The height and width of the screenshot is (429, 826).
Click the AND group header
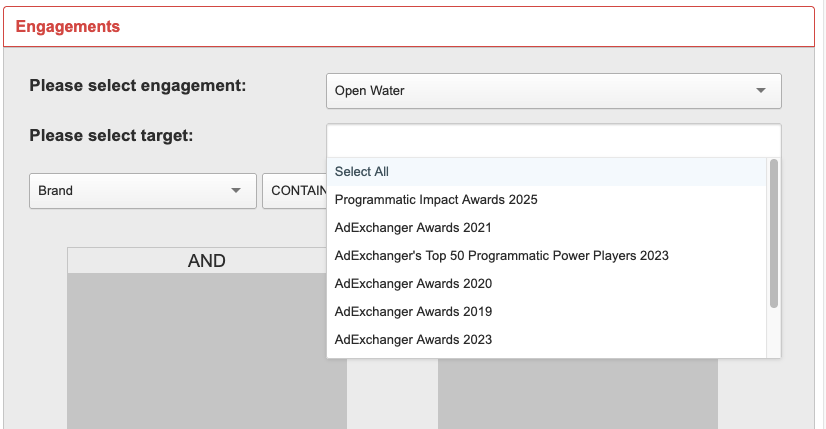tap(206, 261)
